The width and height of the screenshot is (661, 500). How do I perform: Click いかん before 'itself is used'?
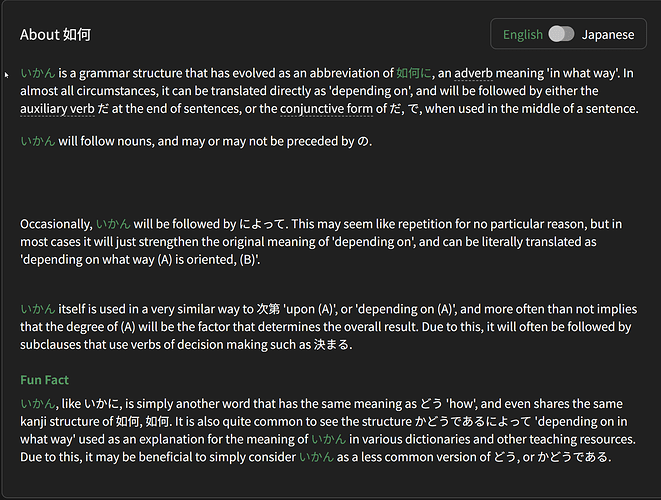pyautogui.click(x=38, y=309)
